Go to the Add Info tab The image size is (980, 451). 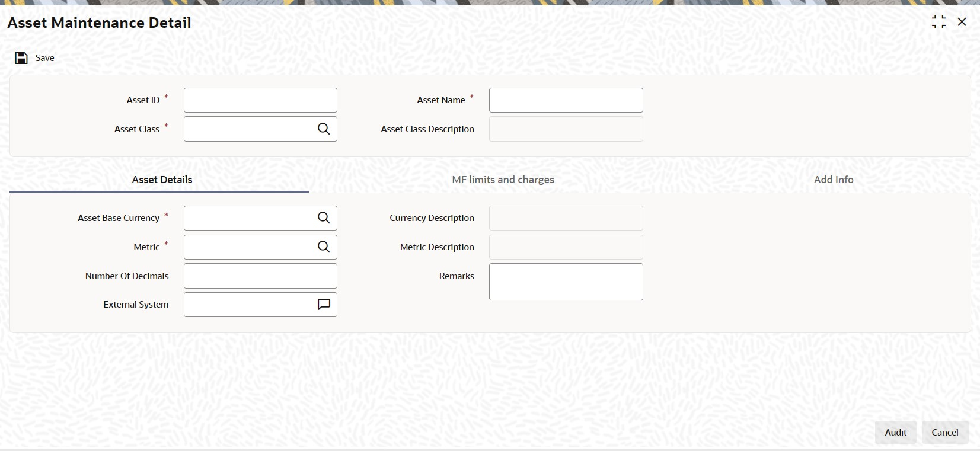834,180
